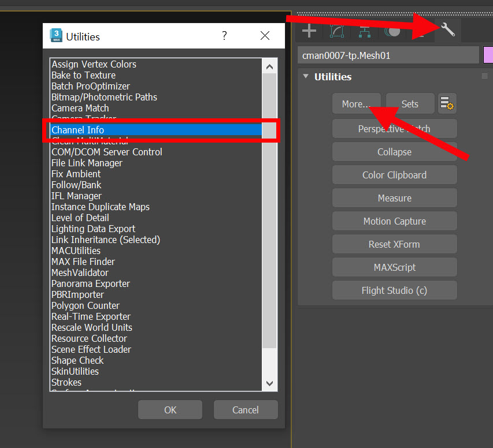Click the list scroll up arrow
Viewport: 493px width, 448px height.
(x=269, y=66)
